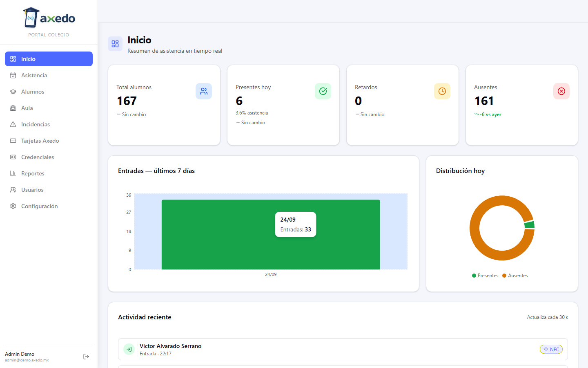Image resolution: width=588 pixels, height=368 pixels.
Task: Open the Inicio menu item
Action: 49,59
